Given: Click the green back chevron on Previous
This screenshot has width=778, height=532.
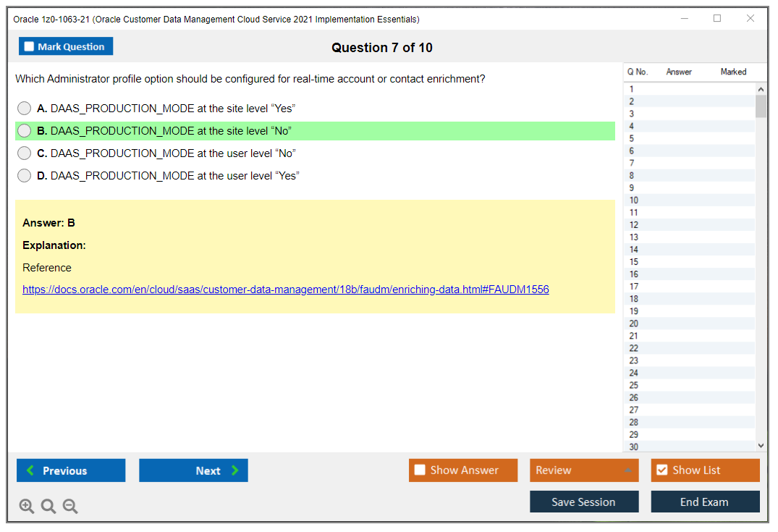Looking at the screenshot, I should pos(30,470).
